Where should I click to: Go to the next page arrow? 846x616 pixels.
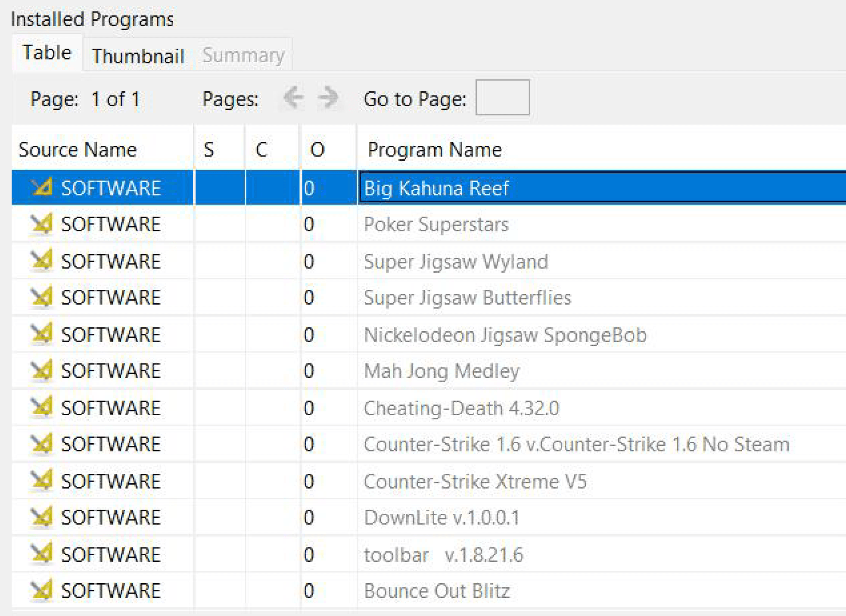328,97
